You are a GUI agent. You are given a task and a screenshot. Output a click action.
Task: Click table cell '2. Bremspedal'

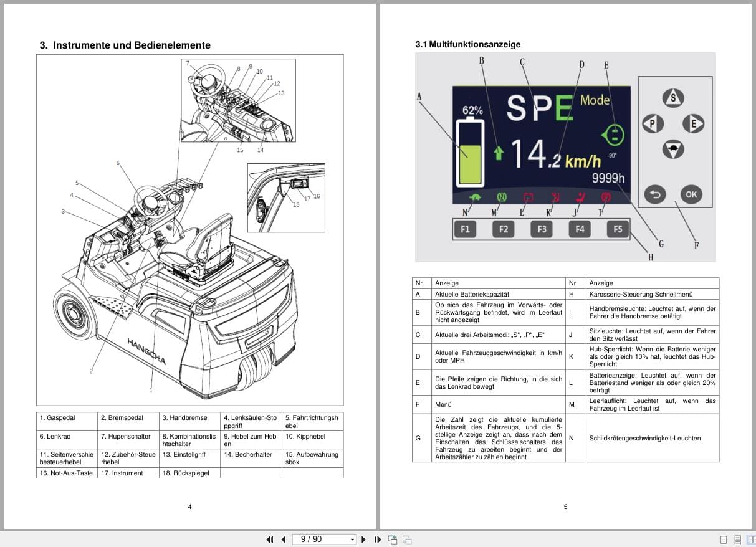click(128, 422)
